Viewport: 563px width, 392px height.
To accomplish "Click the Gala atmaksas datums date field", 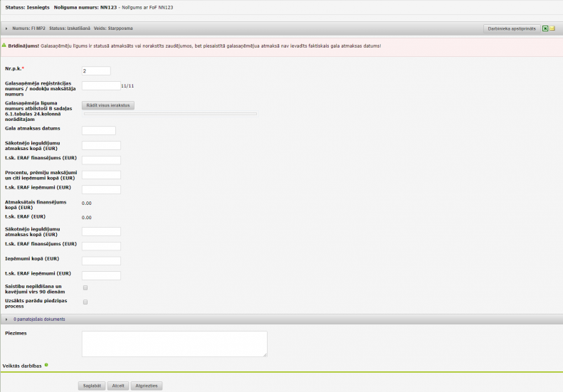I will click(x=98, y=130).
